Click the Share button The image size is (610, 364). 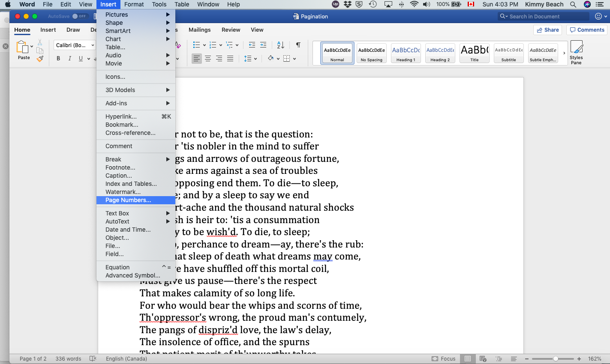pyautogui.click(x=547, y=30)
